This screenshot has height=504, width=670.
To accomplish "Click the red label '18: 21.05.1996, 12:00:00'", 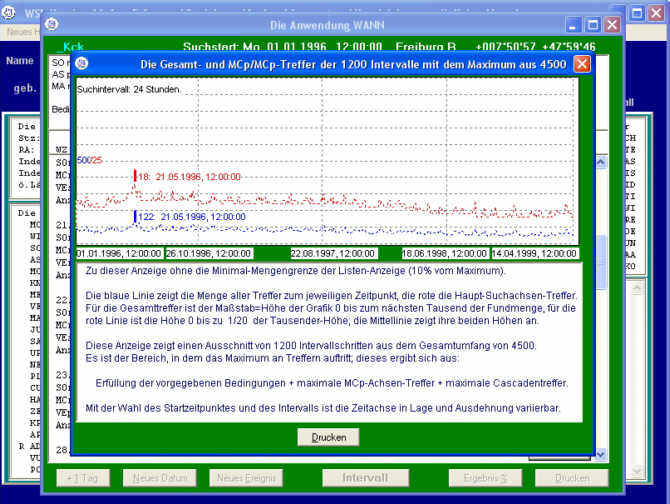I will 189,177.
